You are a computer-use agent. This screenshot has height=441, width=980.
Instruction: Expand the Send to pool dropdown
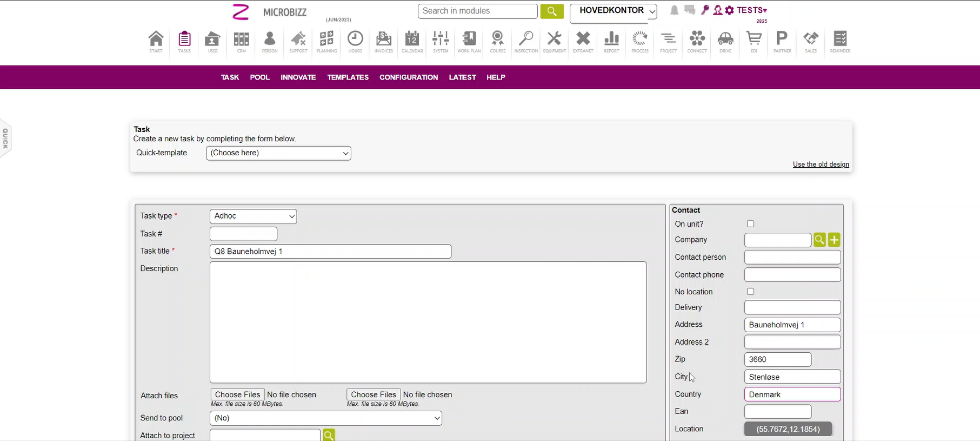[325, 418]
